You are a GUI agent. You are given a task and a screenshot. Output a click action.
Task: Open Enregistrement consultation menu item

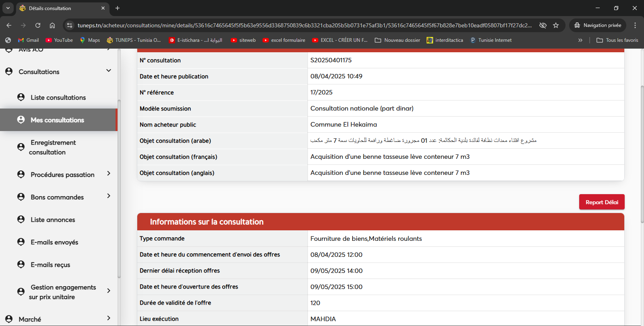coord(52,148)
